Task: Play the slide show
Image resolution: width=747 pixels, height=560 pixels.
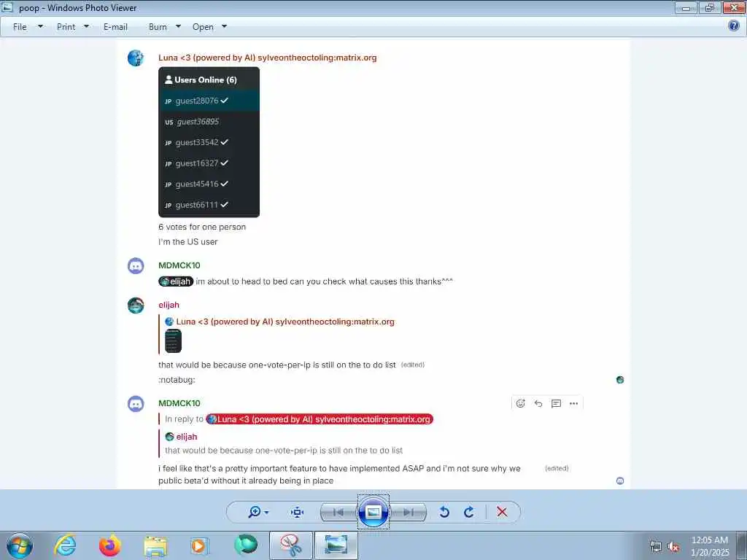Action: click(x=373, y=512)
